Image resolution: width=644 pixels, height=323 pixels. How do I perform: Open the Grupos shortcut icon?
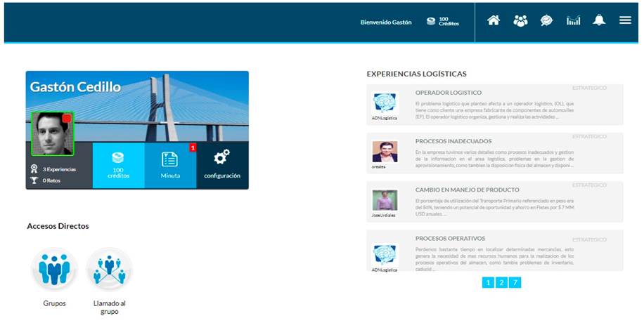click(54, 269)
